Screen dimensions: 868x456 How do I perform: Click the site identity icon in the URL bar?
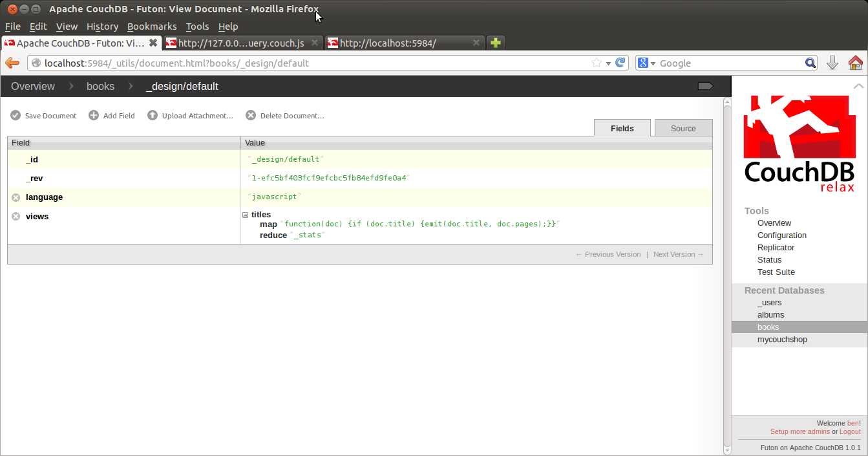click(36, 63)
